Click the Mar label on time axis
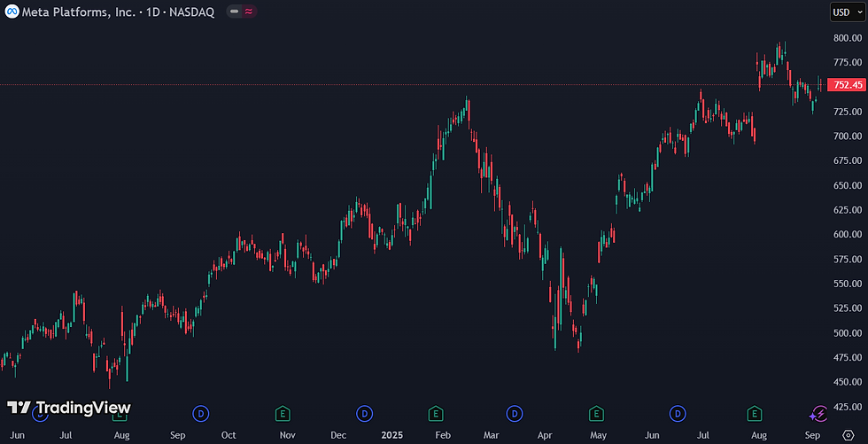868x444 pixels. (x=491, y=434)
